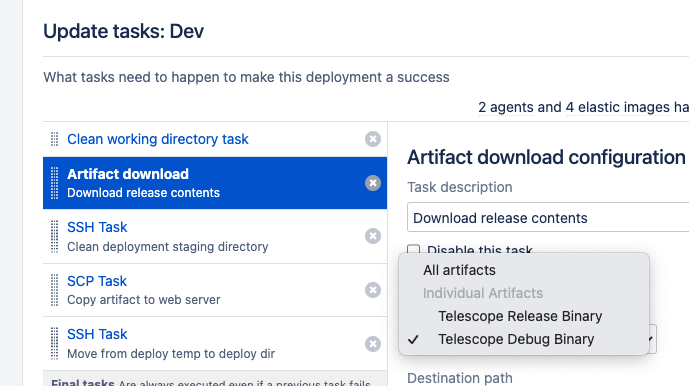The height and width of the screenshot is (386, 689).
Task: Click 'Copy artifact to web server' text
Action: [144, 300]
